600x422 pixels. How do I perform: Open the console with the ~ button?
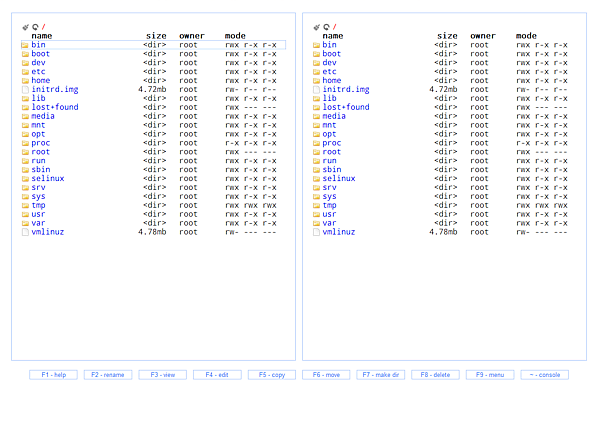point(544,375)
